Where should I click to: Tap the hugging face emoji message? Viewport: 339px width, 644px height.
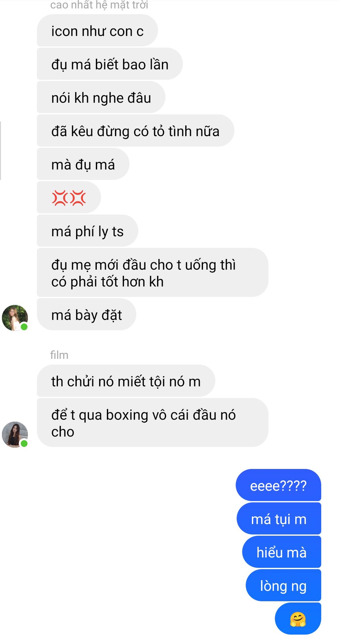point(298,619)
